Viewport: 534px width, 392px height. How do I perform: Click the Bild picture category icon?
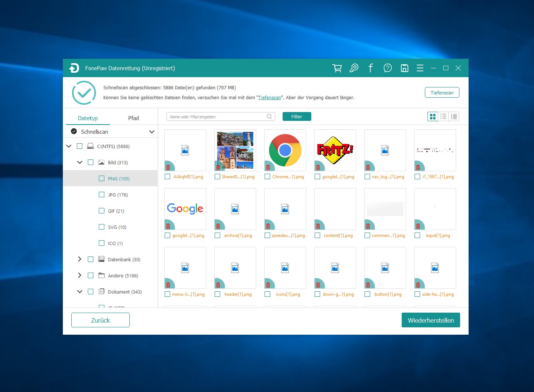pos(101,162)
